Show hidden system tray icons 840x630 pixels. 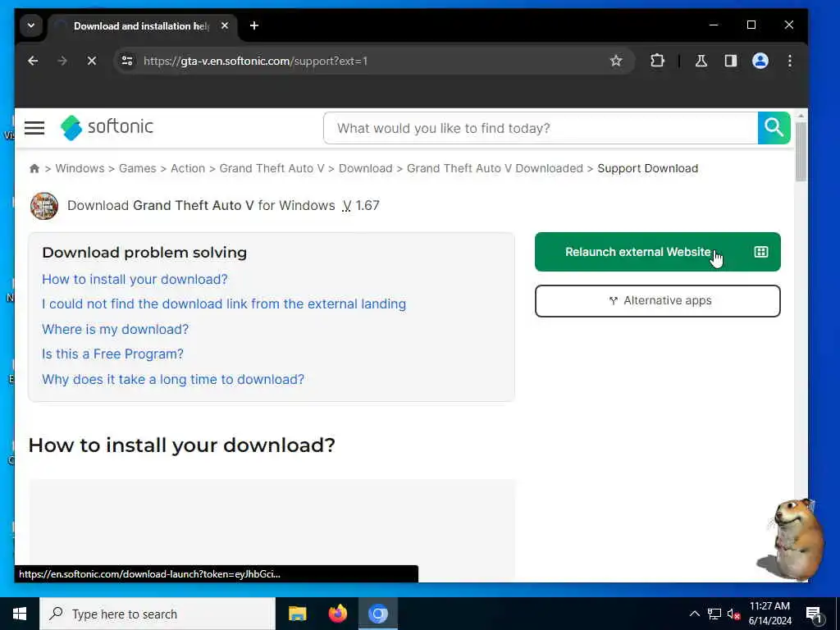click(694, 614)
